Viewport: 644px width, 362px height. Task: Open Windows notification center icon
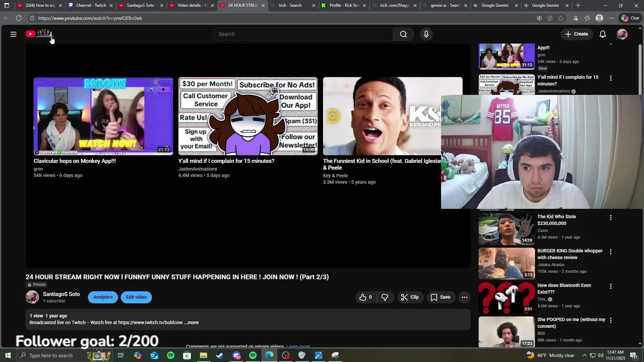(x=634, y=355)
